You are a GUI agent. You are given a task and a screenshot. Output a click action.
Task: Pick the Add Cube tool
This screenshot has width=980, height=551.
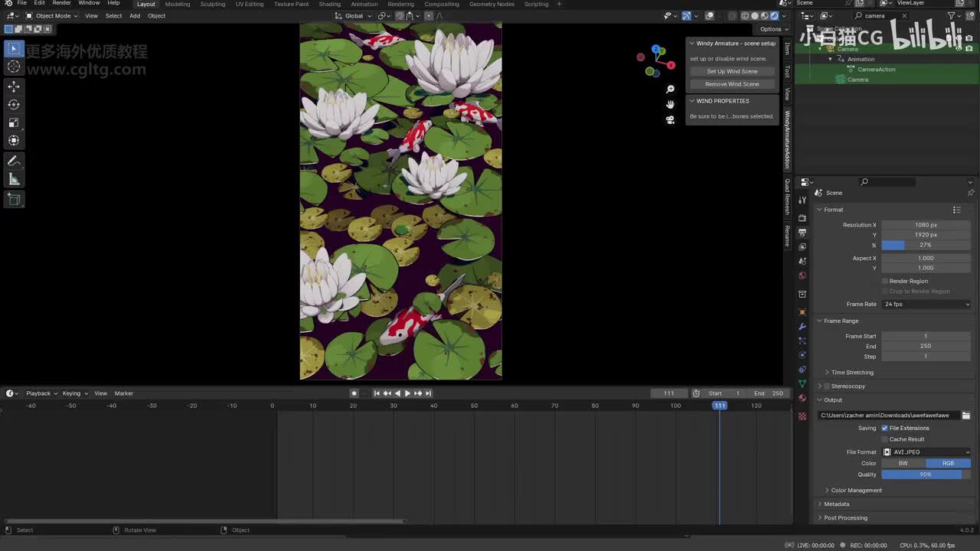coord(14,199)
